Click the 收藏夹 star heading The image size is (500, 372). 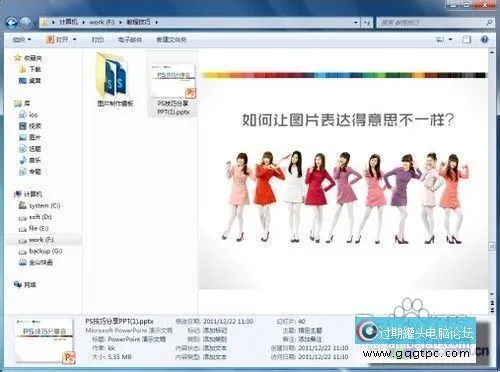[x=28, y=58]
